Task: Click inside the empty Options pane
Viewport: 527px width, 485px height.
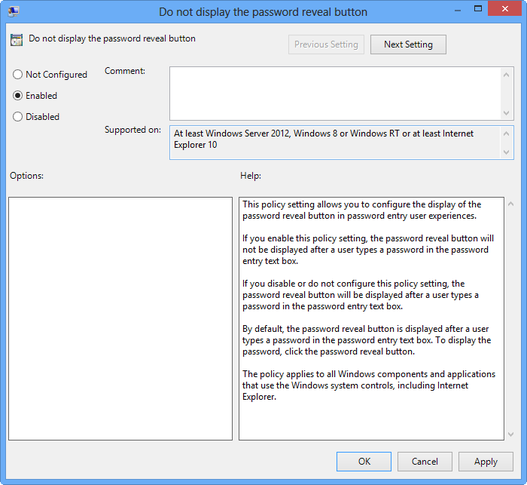Action: coord(120,319)
